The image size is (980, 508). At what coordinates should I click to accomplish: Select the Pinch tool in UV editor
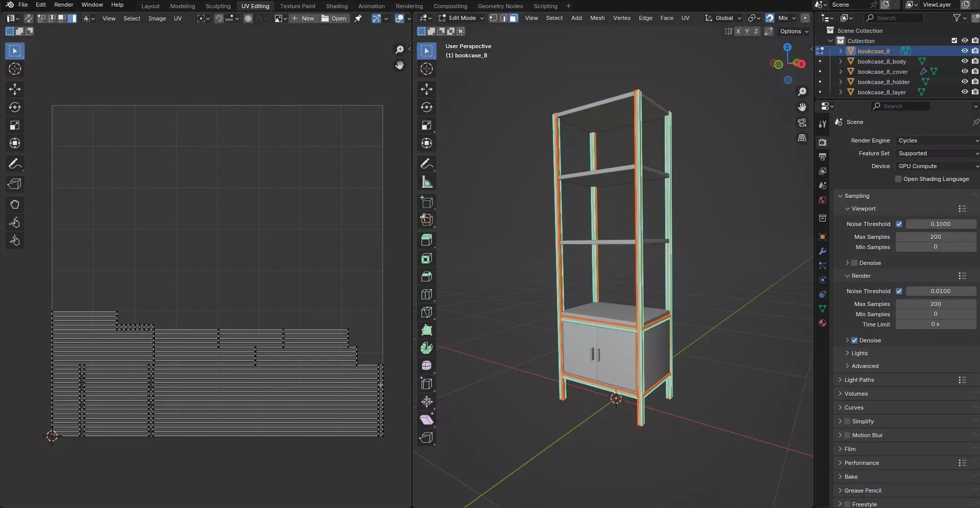pos(14,240)
